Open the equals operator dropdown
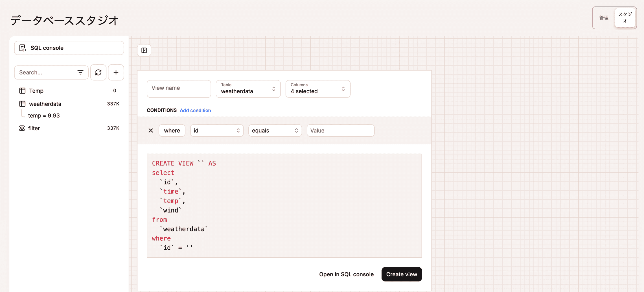The image size is (644, 292). pos(275,130)
